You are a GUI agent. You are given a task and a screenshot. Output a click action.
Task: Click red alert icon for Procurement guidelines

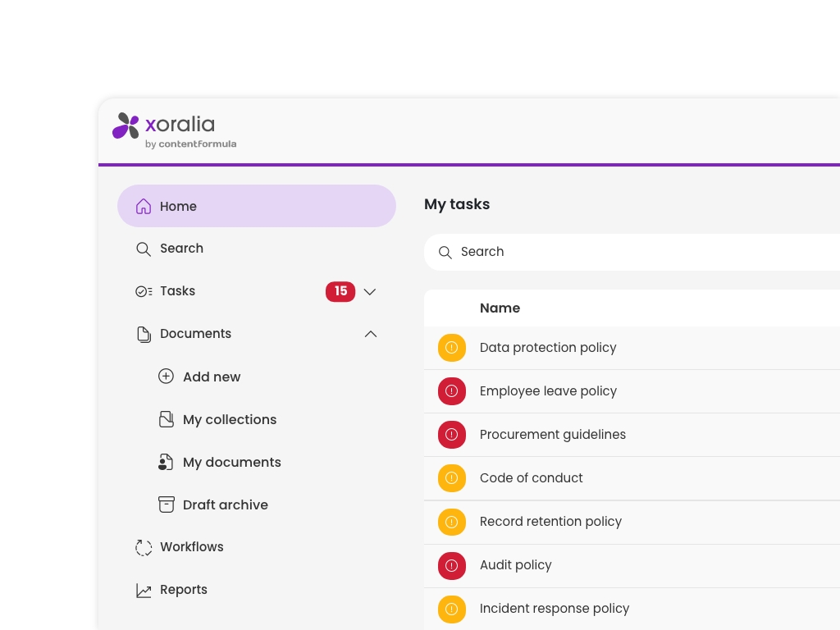coord(452,435)
